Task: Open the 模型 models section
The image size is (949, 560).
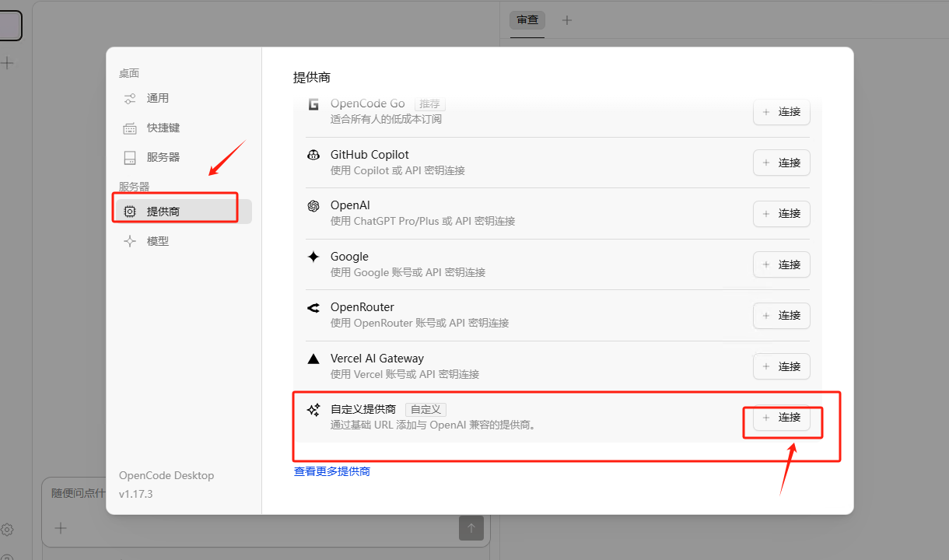Action: point(184,241)
